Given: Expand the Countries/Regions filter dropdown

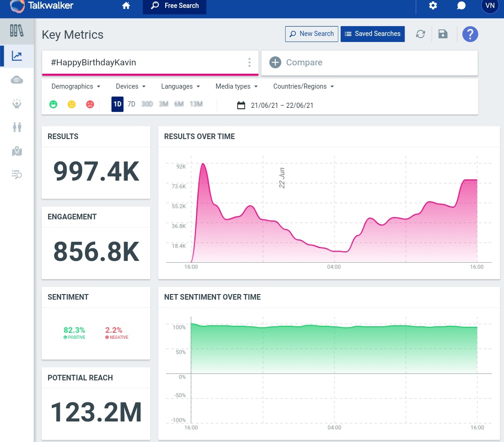Looking at the screenshot, I should coord(304,86).
